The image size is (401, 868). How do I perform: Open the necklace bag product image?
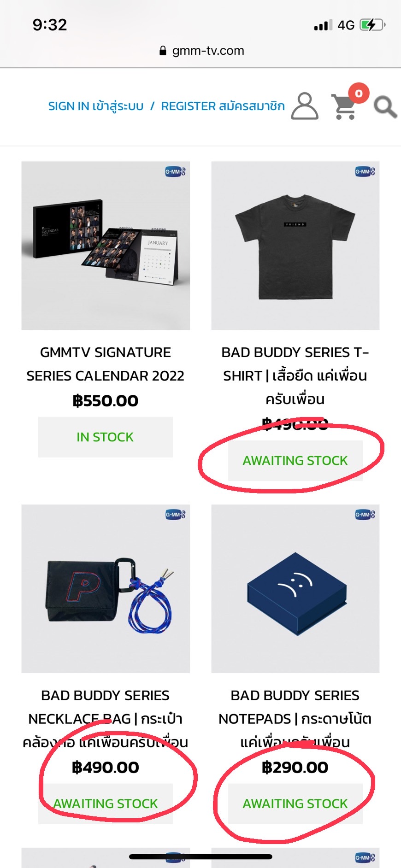click(106, 589)
